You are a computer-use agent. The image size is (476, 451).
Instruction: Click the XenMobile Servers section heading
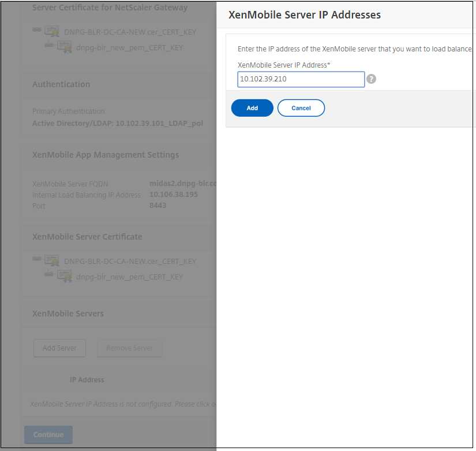click(x=68, y=314)
